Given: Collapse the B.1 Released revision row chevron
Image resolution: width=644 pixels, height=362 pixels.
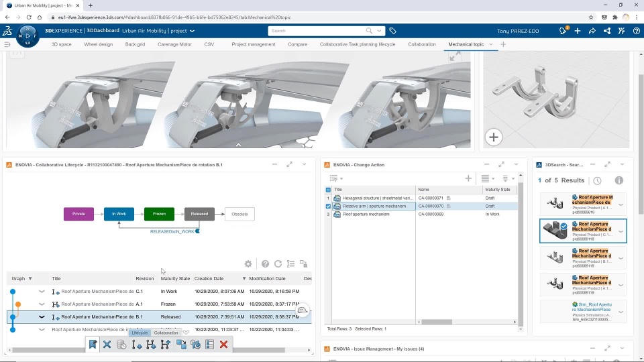Looking at the screenshot, I should tap(42, 317).
